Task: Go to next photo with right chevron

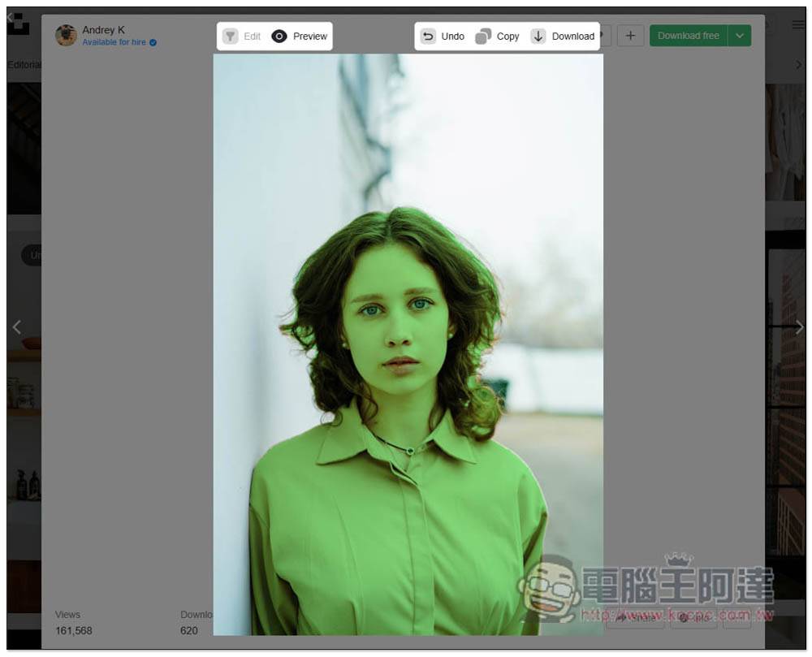Action: tap(799, 327)
